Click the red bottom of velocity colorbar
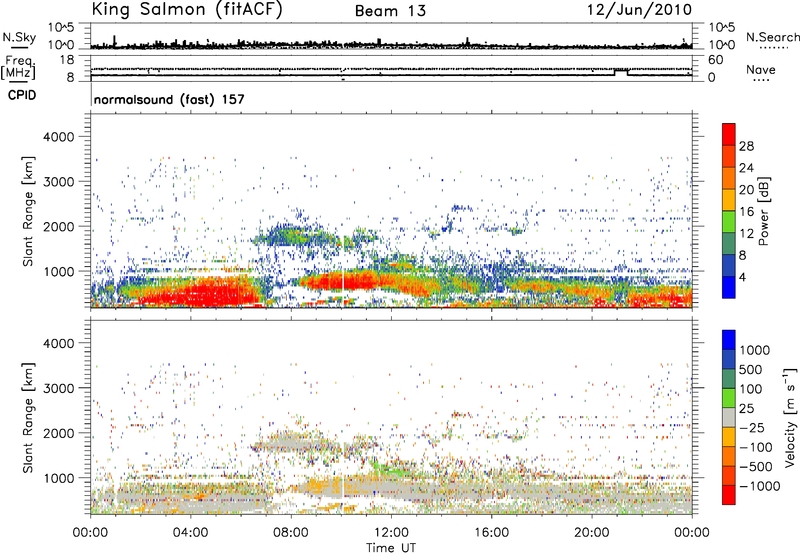The image size is (800, 554). click(729, 495)
